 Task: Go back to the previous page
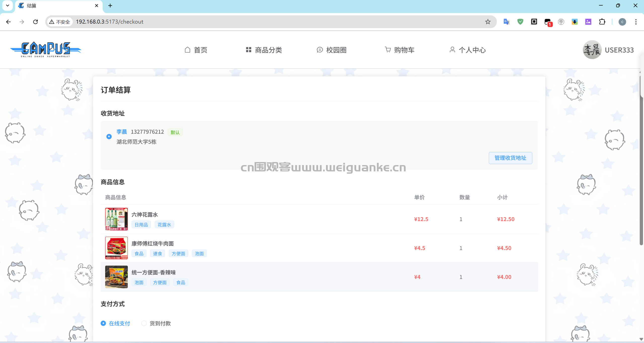[8, 22]
